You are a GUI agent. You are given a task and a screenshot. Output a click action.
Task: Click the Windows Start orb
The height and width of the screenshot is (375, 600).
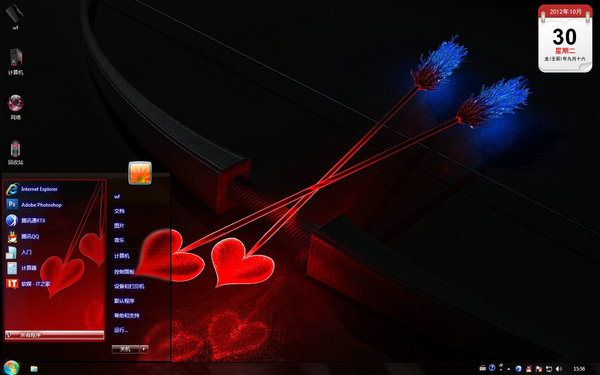[11, 368]
